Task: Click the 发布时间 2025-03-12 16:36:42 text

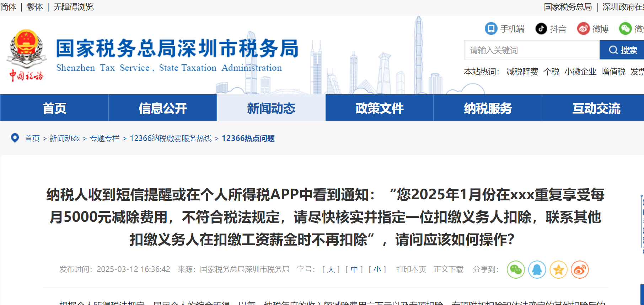Action: coord(115,269)
